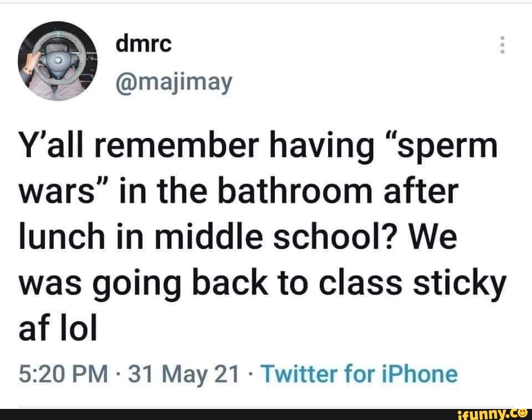532x420 pixels.
Task: Open the Twitter for iPhone source link
Action: point(359,374)
